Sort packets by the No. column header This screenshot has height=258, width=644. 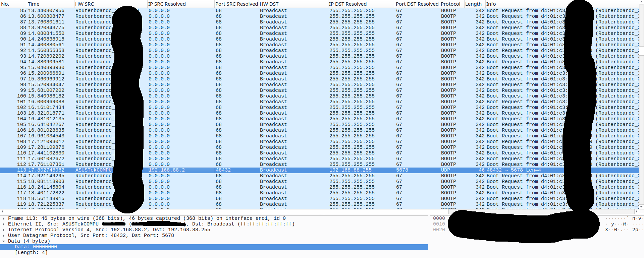(x=13, y=4)
